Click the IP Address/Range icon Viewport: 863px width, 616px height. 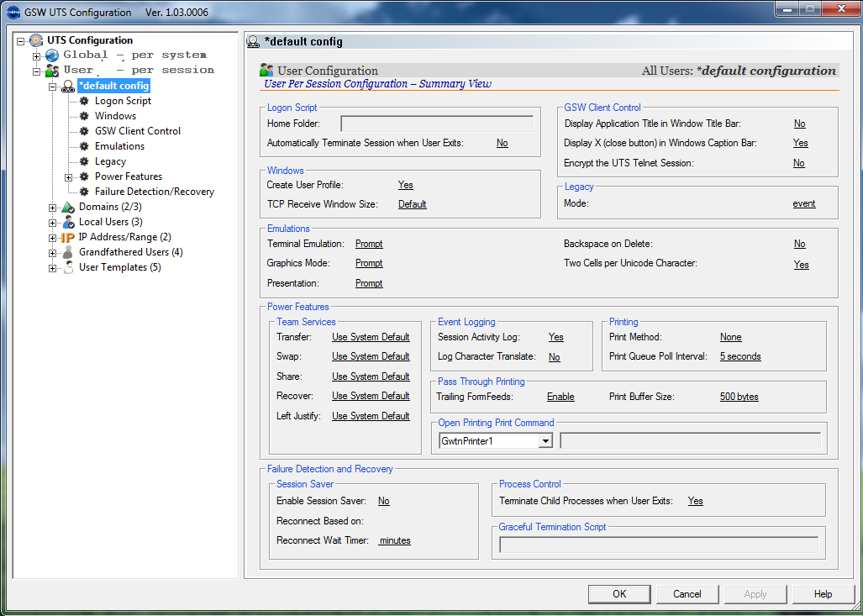[68, 237]
